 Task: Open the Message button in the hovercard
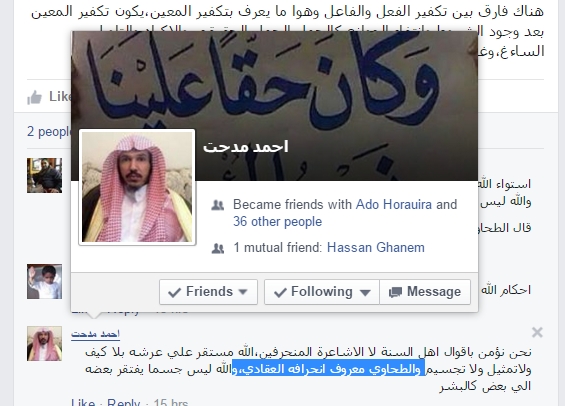click(425, 292)
